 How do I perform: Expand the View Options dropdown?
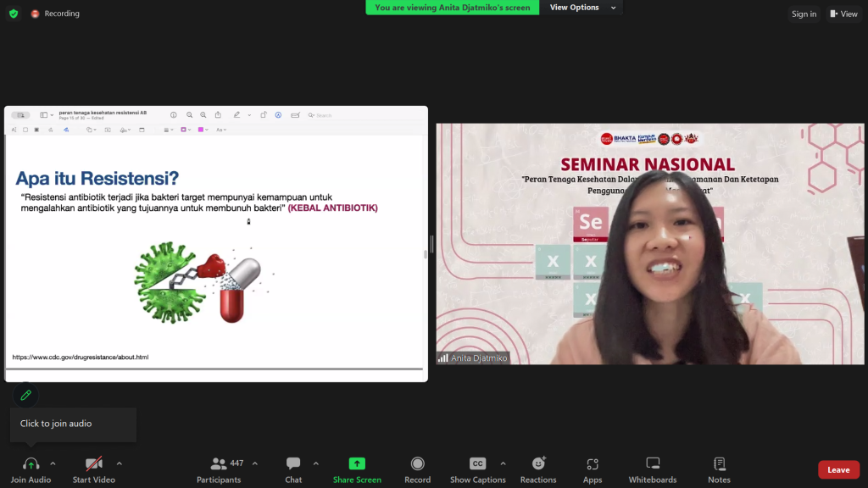click(x=580, y=8)
